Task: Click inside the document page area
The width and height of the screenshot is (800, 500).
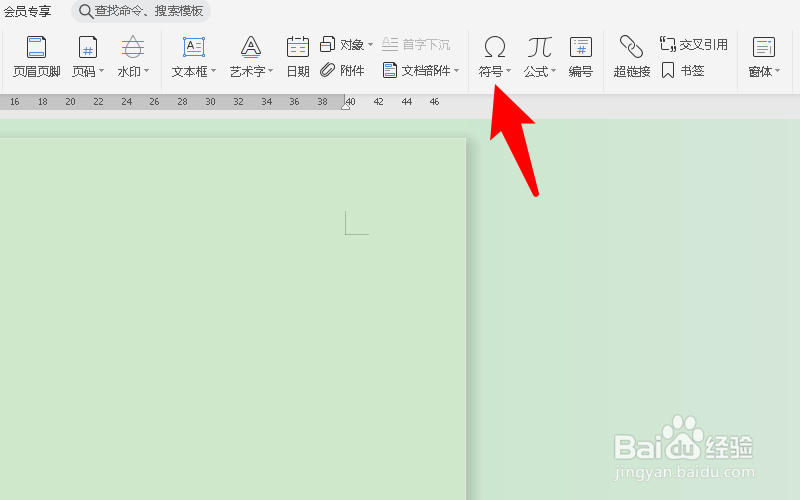Action: [233, 319]
